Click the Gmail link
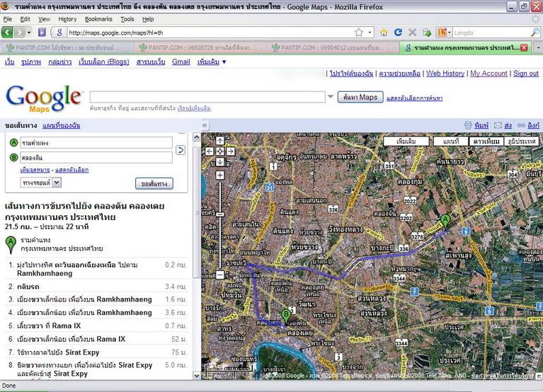The width and height of the screenshot is (543, 392). point(181,62)
